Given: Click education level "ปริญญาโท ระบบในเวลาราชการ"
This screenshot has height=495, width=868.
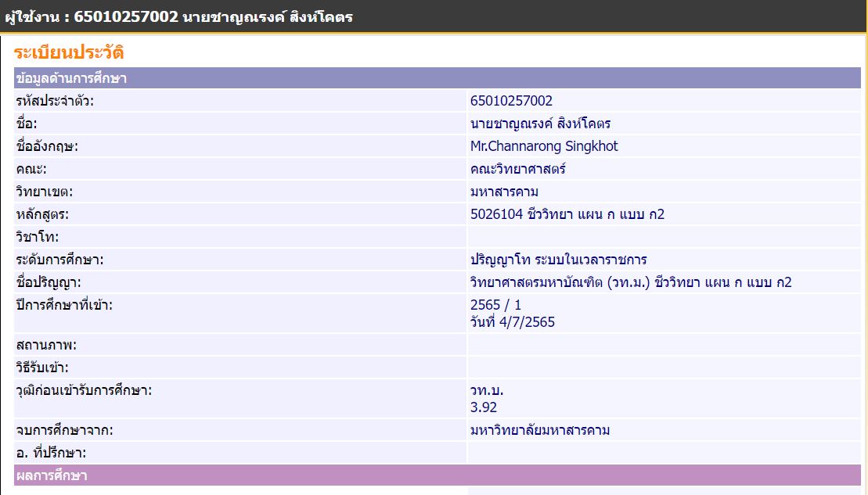Looking at the screenshot, I should coord(558,260).
